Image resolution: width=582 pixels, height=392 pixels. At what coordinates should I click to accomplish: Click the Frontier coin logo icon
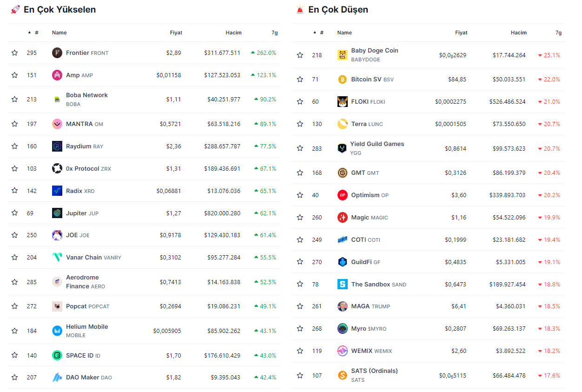click(57, 53)
